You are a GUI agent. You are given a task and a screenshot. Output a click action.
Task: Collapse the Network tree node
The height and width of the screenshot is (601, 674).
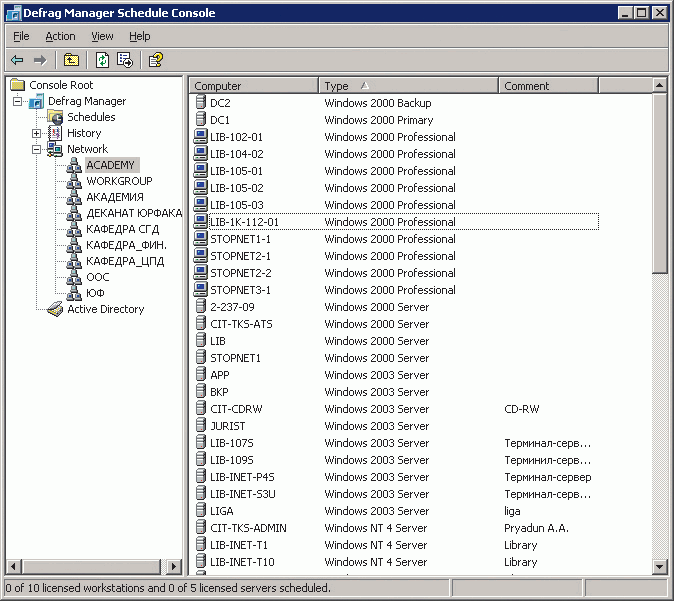(37, 149)
